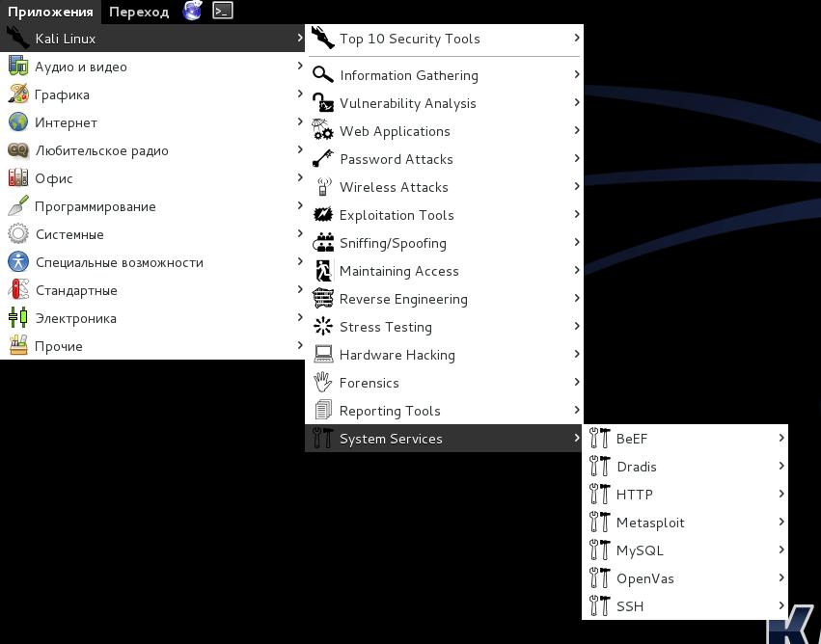This screenshot has height=644, width=821.
Task: Select the HTTP service entry
Action: point(685,494)
